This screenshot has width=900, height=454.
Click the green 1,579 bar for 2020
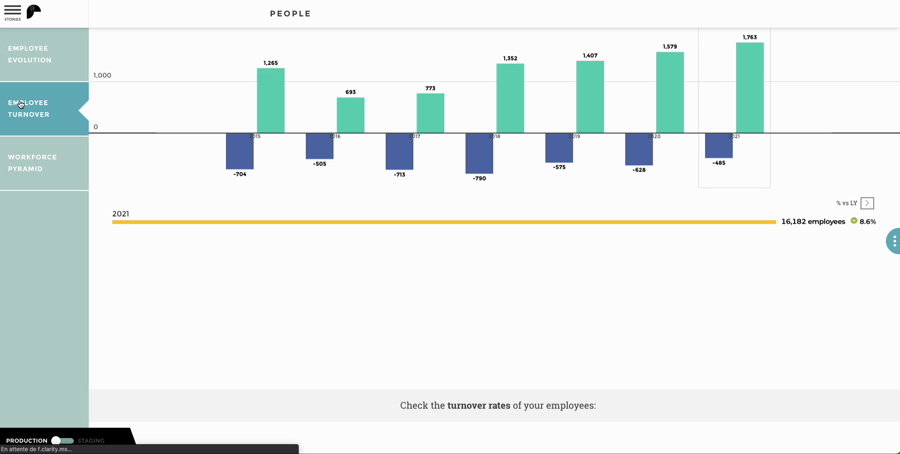[x=670, y=92]
